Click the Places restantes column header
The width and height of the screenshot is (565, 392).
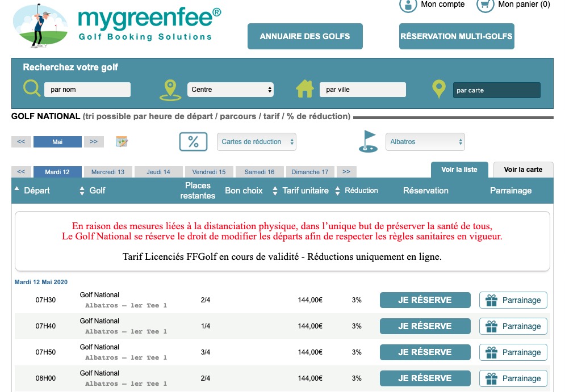coord(198,191)
